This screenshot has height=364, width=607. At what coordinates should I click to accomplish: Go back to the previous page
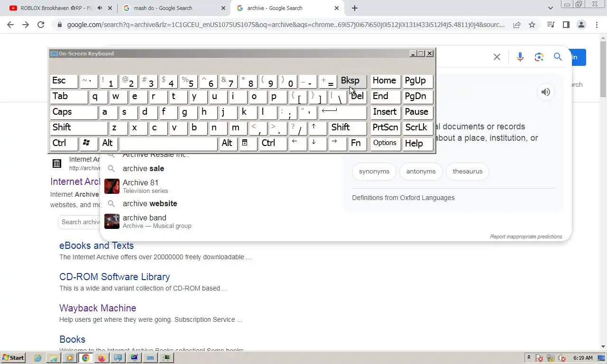coord(10,25)
